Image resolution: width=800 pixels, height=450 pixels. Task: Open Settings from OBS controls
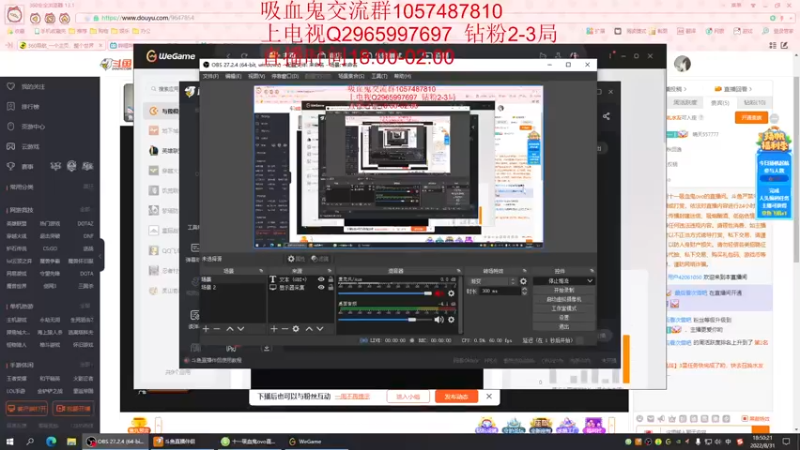[x=564, y=317]
